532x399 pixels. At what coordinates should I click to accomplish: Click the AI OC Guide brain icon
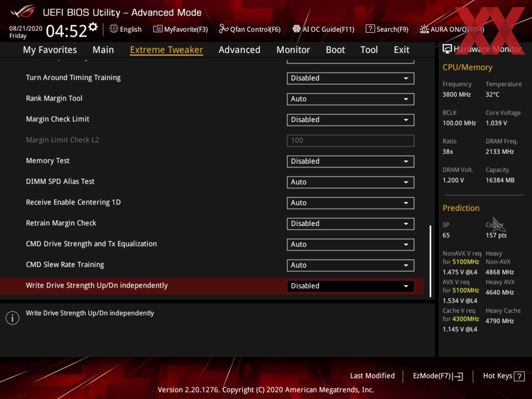(297, 29)
